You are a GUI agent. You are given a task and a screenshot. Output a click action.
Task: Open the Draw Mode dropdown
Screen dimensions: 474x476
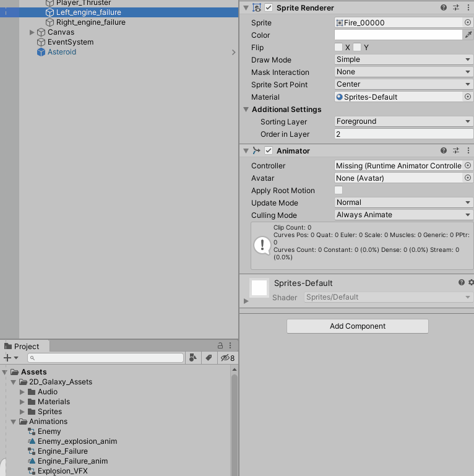coord(403,59)
